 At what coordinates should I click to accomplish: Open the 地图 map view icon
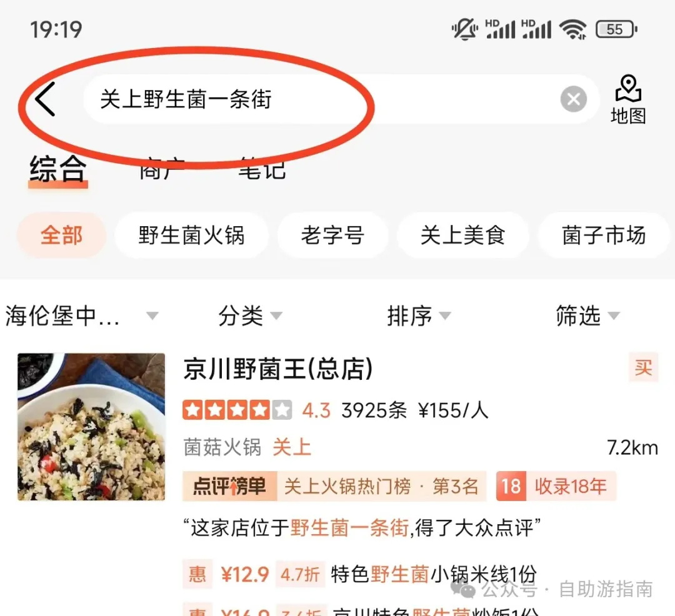628,99
